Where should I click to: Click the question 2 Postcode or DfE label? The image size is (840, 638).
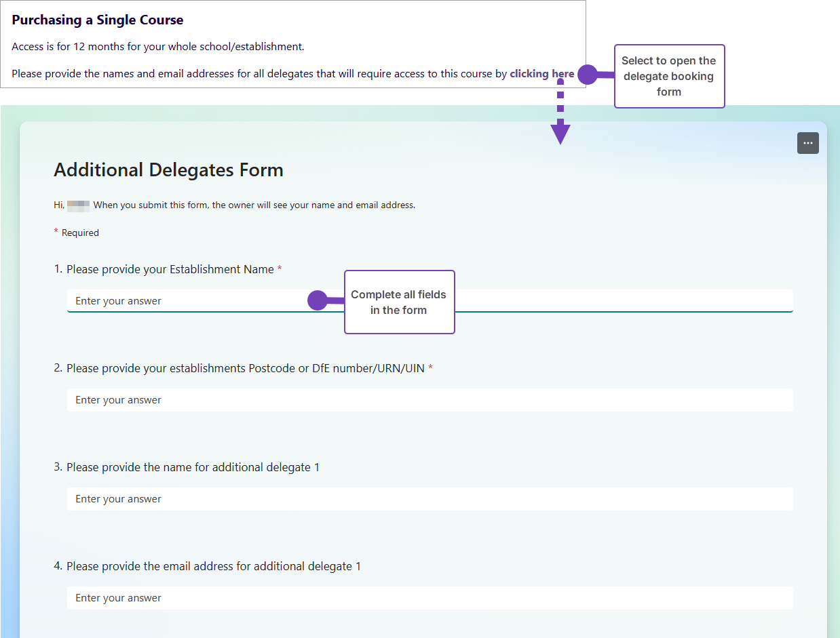point(245,368)
